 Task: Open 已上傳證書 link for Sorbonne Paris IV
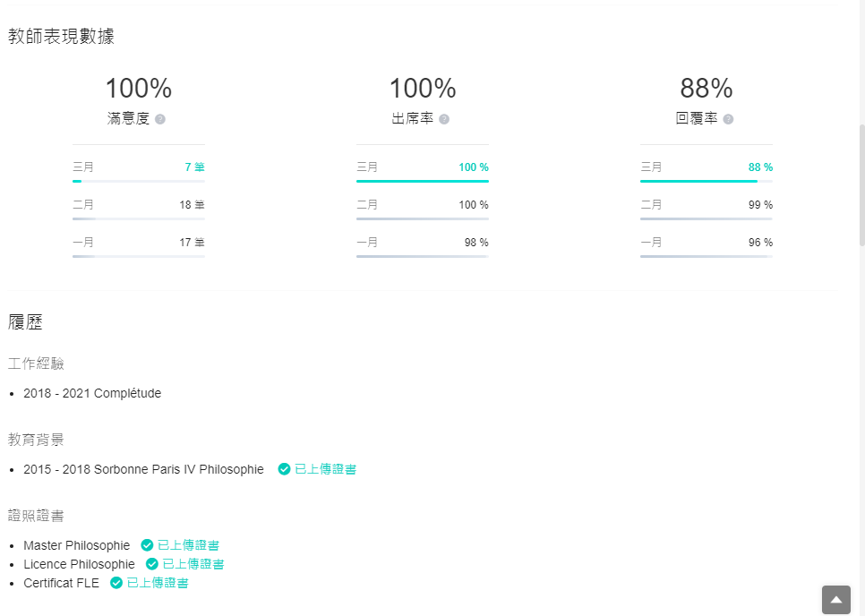(325, 469)
